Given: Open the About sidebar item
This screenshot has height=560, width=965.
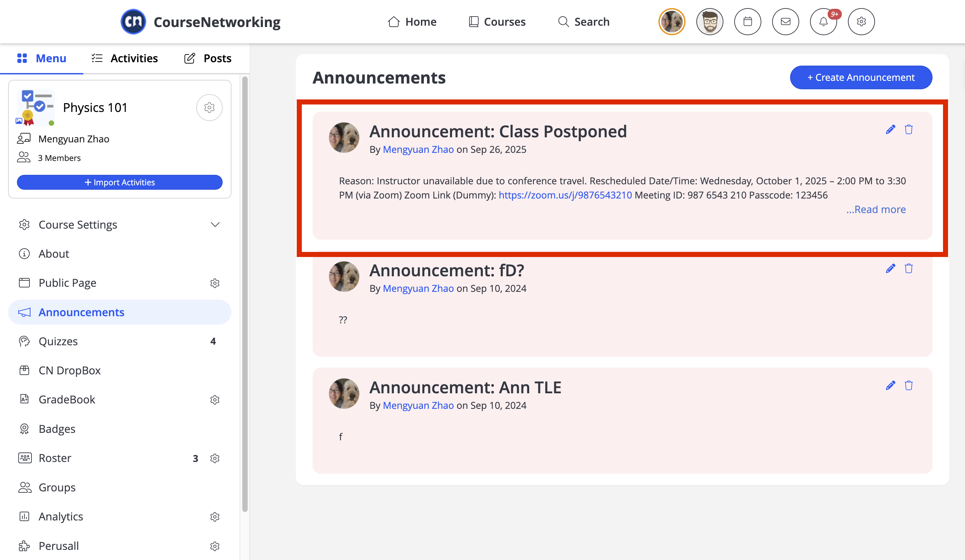Looking at the screenshot, I should tap(119, 254).
